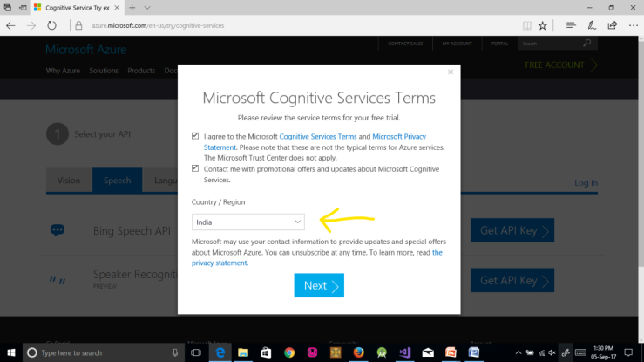
Task: Click the Next button
Action: [318, 285]
